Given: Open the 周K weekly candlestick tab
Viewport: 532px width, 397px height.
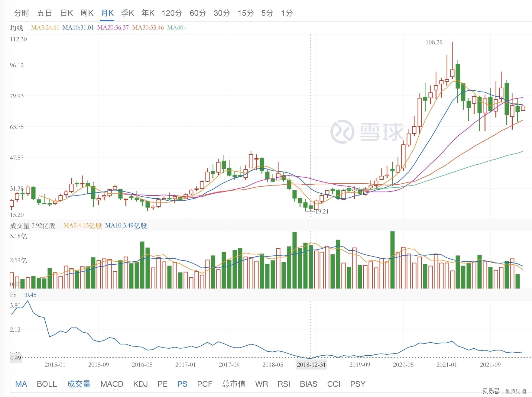Looking at the screenshot, I should pos(87,13).
